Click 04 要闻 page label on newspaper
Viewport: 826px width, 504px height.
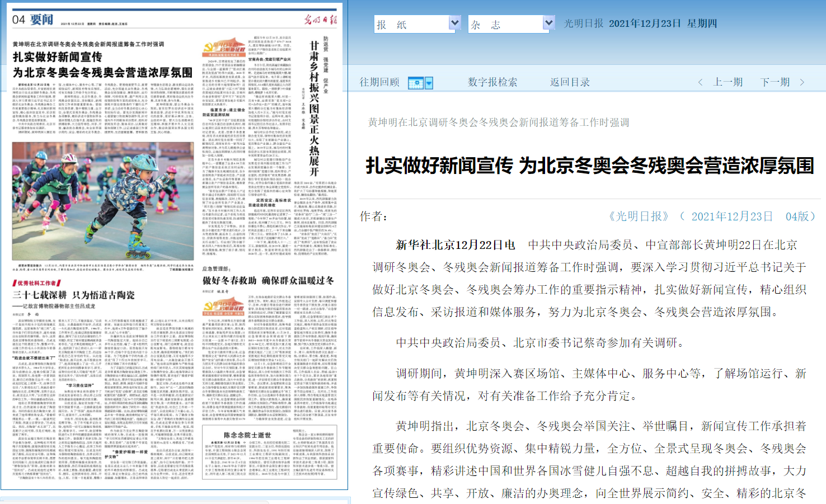pyautogui.click(x=32, y=20)
